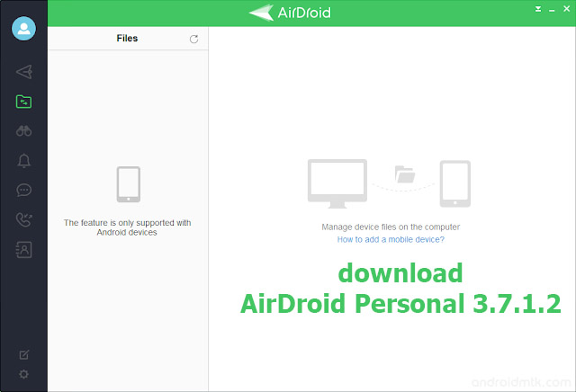576x392 pixels.
Task: Click the AirDroid logo in title bar
Action: 290,13
